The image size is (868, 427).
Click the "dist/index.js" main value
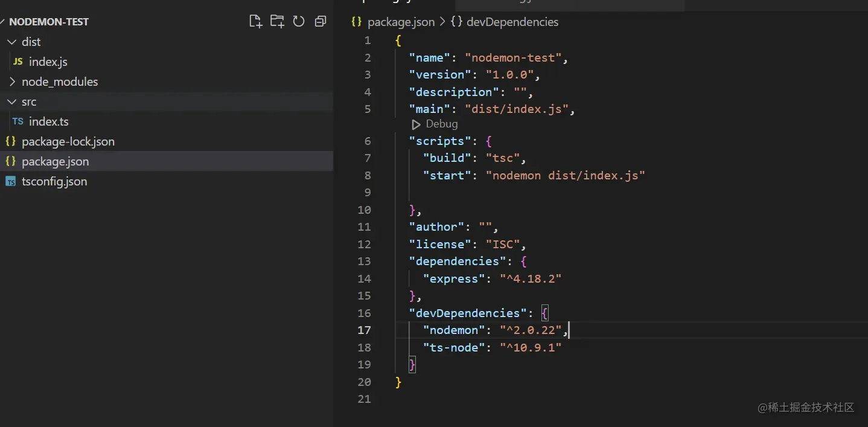[x=517, y=109]
